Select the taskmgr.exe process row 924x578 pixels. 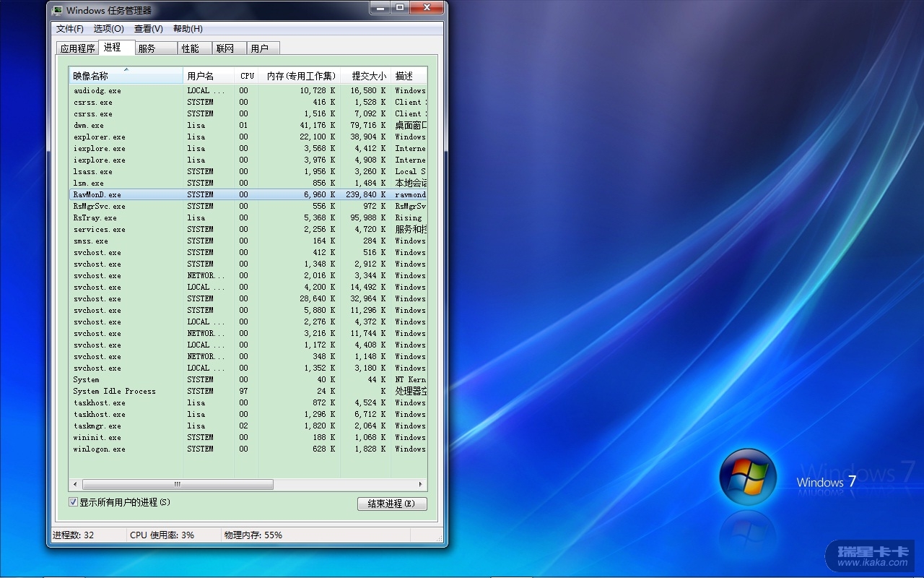97,426
